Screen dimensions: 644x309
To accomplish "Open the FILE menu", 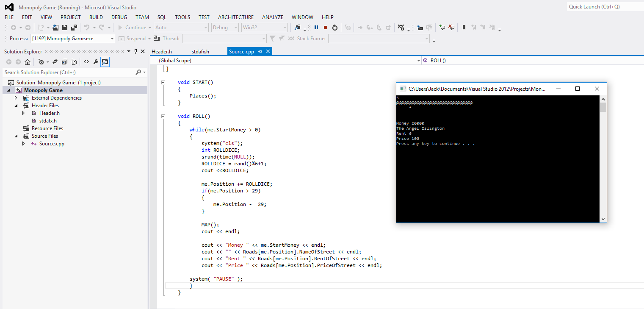I will [9, 17].
